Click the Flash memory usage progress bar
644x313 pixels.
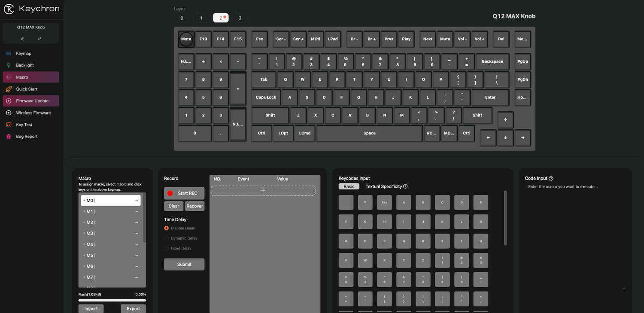point(112,301)
